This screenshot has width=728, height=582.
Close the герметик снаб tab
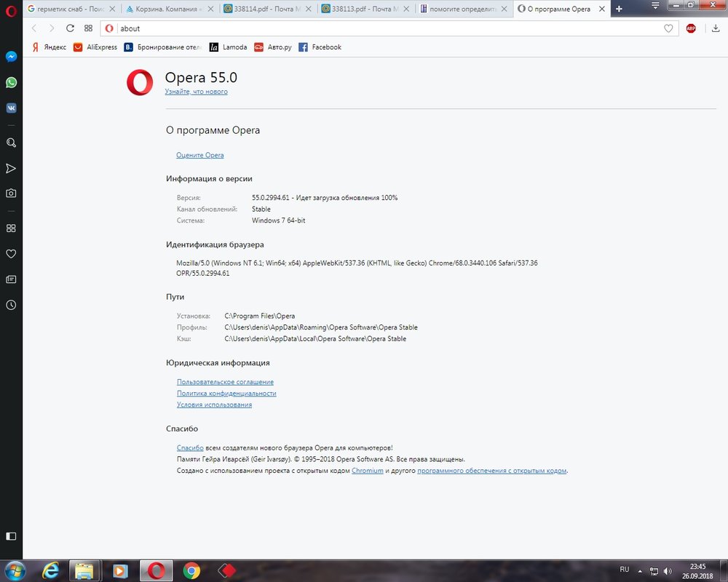tap(112, 9)
